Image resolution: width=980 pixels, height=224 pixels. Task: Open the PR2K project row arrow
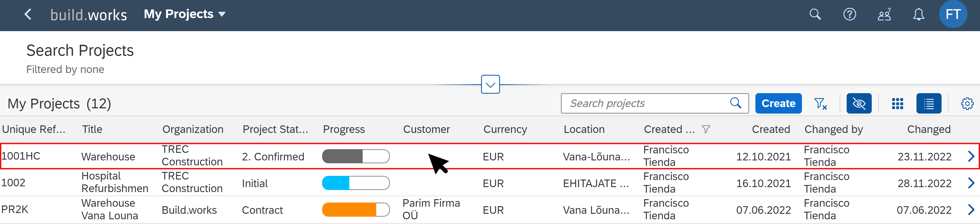(x=971, y=210)
